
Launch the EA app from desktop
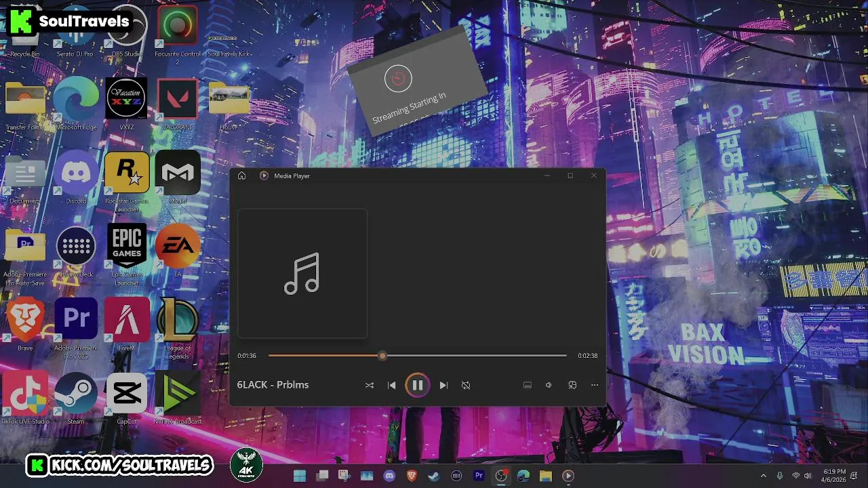178,251
